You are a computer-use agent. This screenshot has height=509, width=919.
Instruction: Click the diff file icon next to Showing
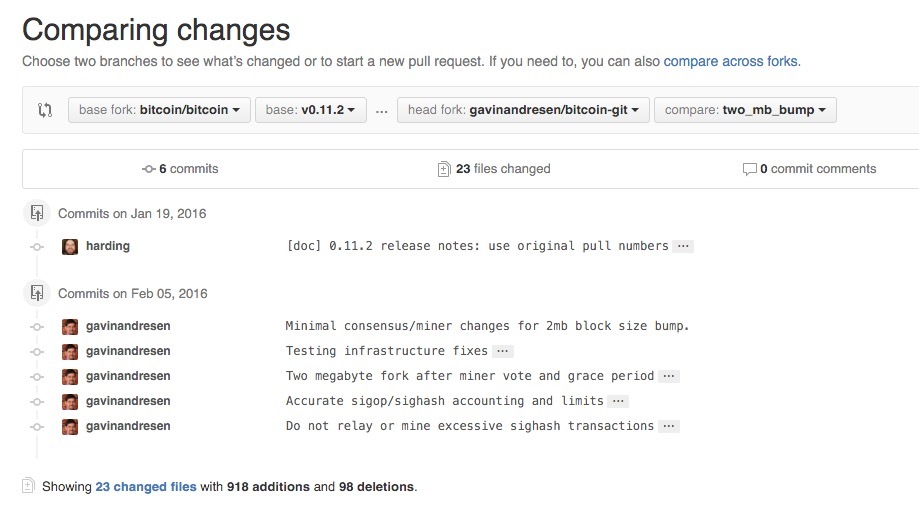(x=27, y=487)
